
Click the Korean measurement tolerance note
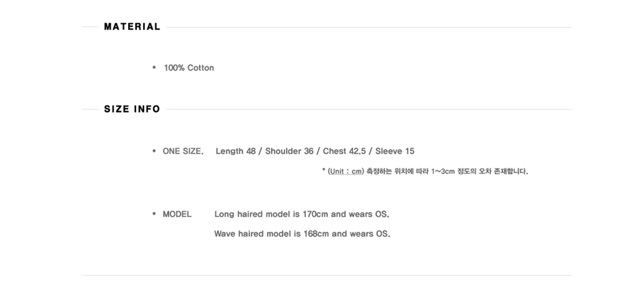pos(447,171)
